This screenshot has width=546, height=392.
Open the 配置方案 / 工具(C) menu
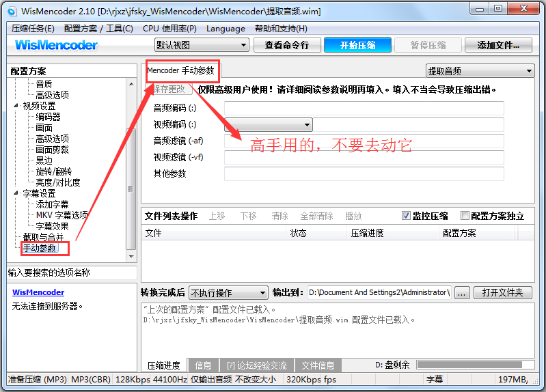[x=98, y=29]
